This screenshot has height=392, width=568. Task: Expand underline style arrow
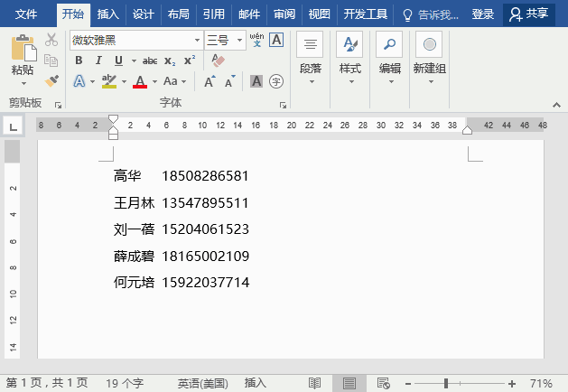134,61
